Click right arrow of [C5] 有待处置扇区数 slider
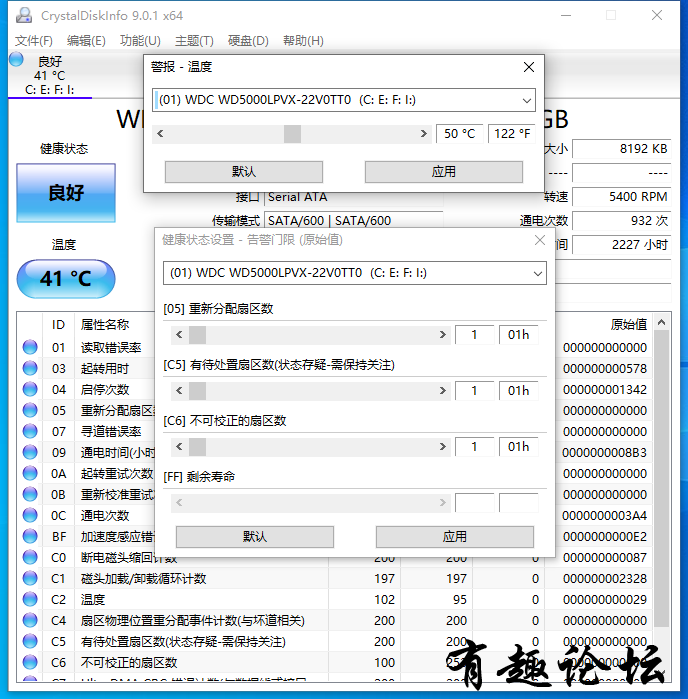 click(x=442, y=391)
